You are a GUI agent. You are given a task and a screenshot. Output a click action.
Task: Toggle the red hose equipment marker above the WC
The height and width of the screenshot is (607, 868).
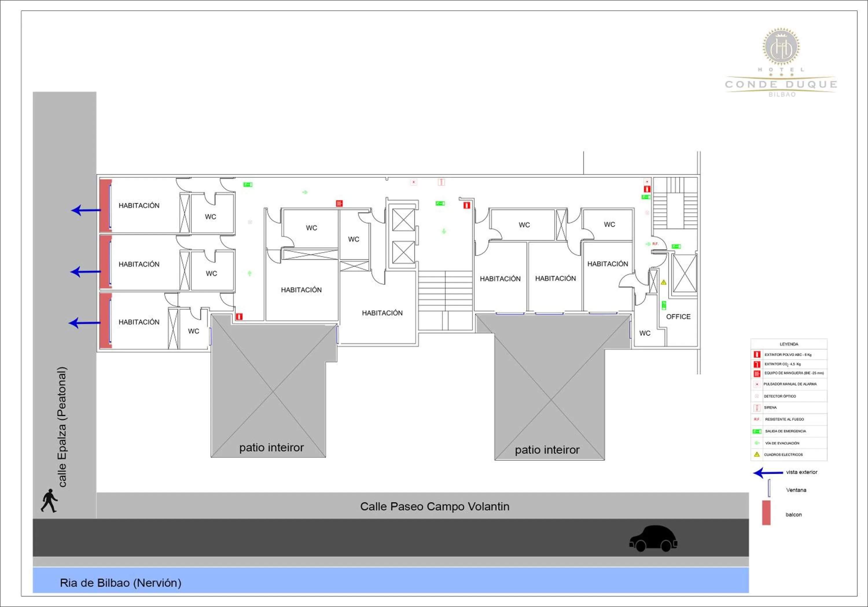[x=339, y=204]
